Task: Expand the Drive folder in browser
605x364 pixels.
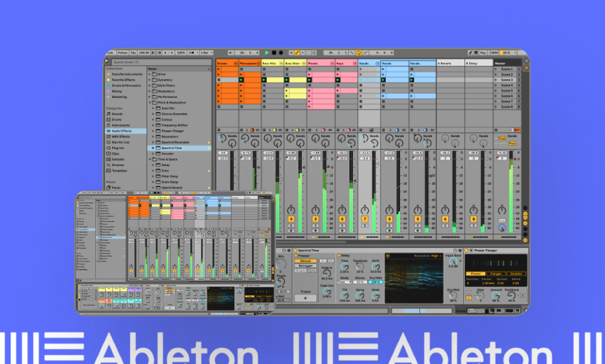Action: 150,74
